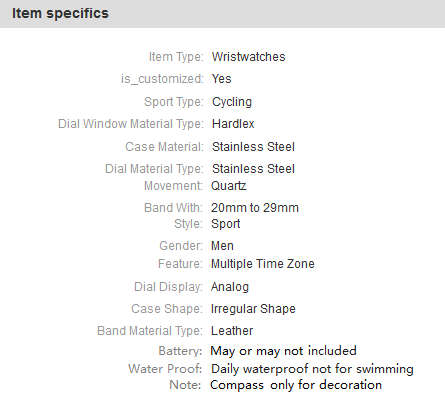Select the Irregular Shape case value

coord(253,309)
